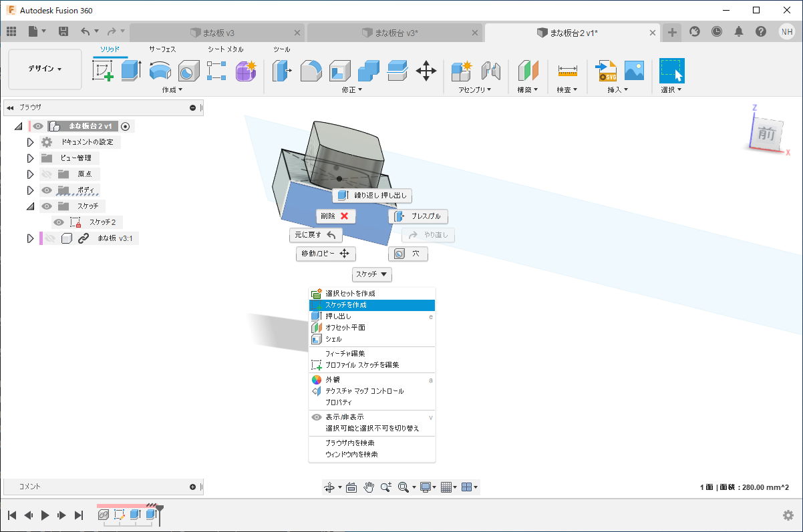The height and width of the screenshot is (532, 803).
Task: Select the Extrude tool in toolbar
Action: tap(131, 70)
